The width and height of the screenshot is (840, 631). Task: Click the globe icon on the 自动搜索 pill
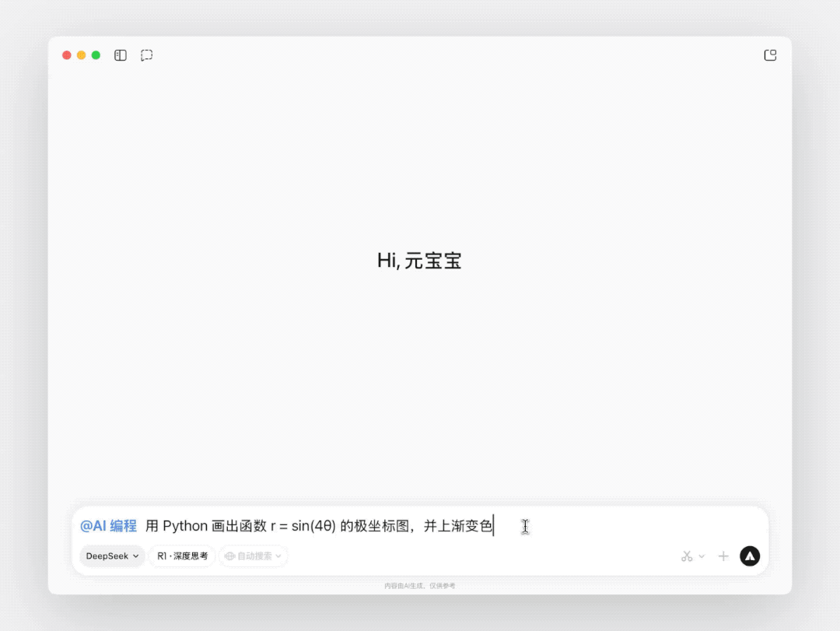[229, 556]
